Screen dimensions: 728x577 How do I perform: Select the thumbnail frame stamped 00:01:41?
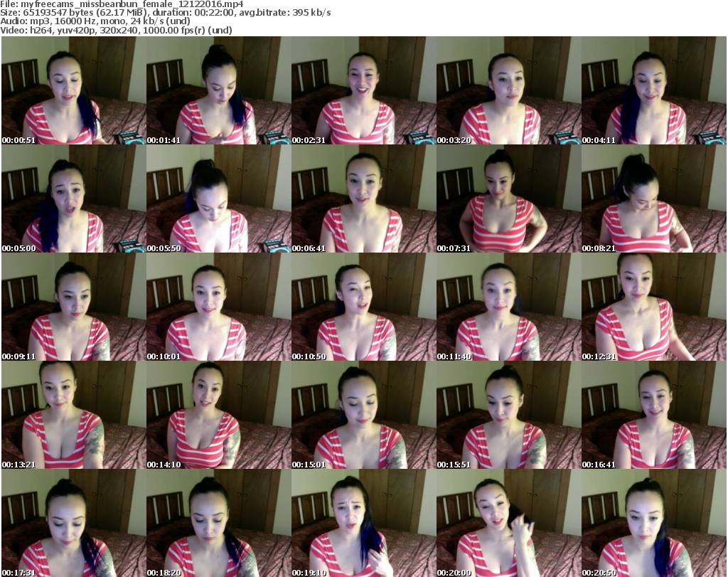click(x=219, y=90)
